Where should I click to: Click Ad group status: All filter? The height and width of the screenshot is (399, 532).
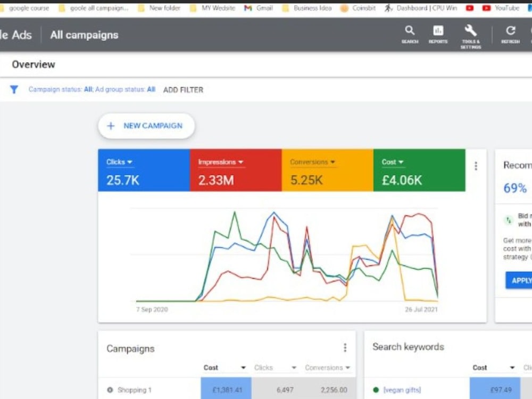(125, 89)
